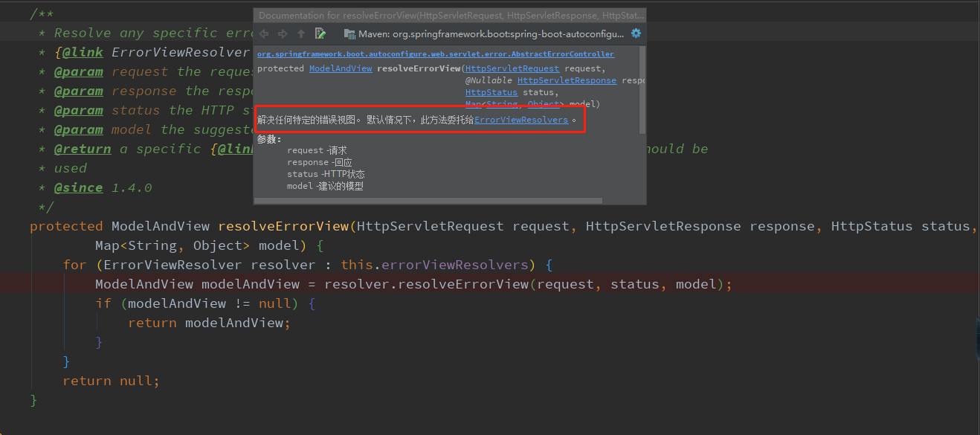Click '@since 1.4.0' javadoc tag
The image size is (980, 435).
[x=103, y=187]
